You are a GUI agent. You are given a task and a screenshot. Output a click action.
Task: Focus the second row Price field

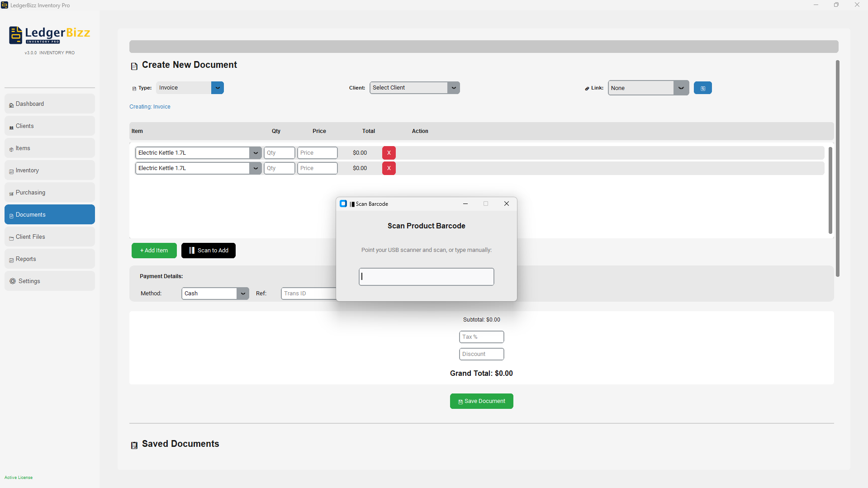pyautogui.click(x=318, y=168)
